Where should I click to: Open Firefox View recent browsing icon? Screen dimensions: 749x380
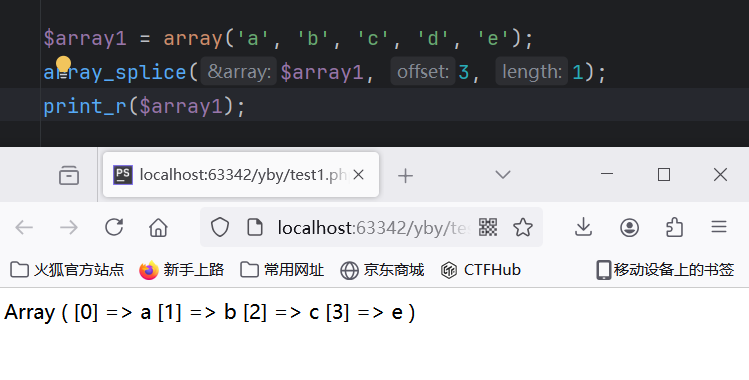coord(69,175)
